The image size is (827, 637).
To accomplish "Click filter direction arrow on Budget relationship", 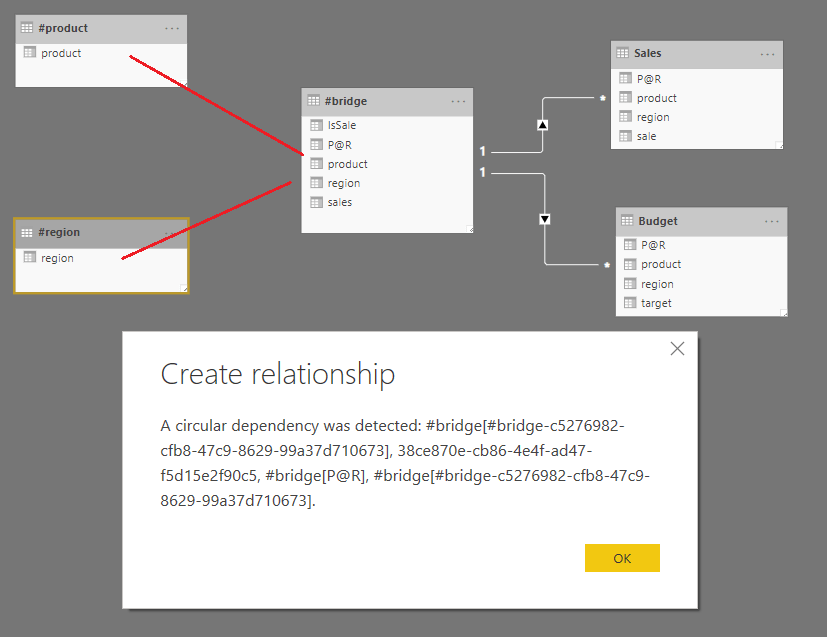I will (544, 219).
